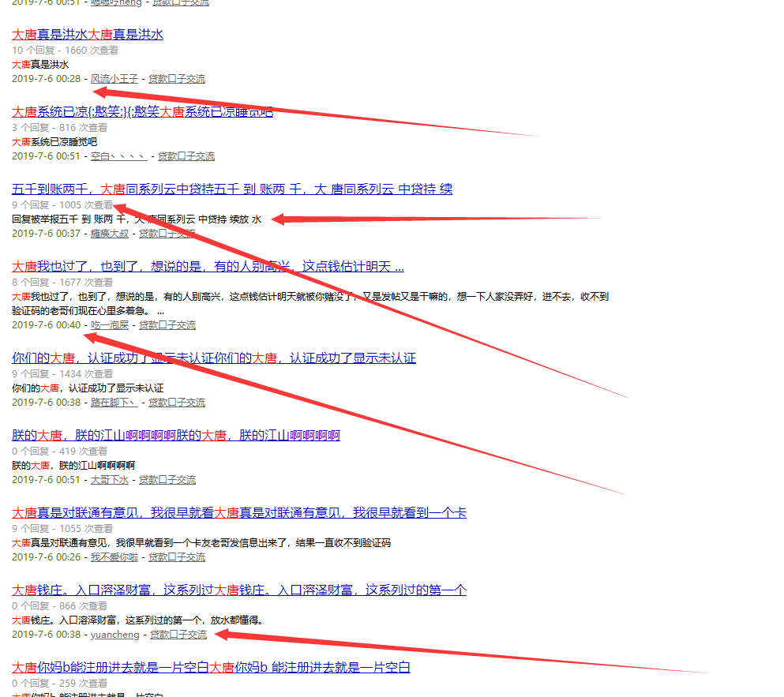Open 贷款口子交流 forum beside 路在脚下、
784x697 pixels.
[x=177, y=403]
